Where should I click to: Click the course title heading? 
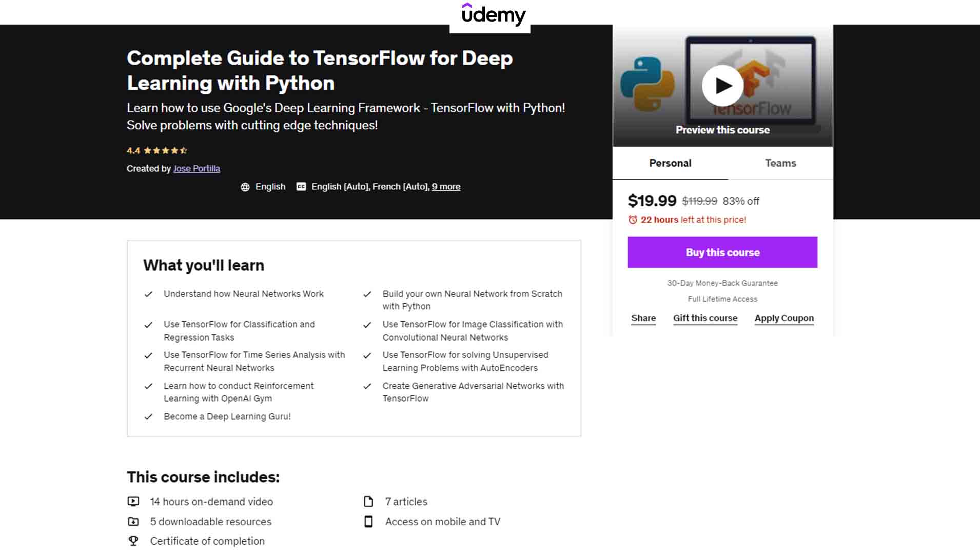point(320,70)
